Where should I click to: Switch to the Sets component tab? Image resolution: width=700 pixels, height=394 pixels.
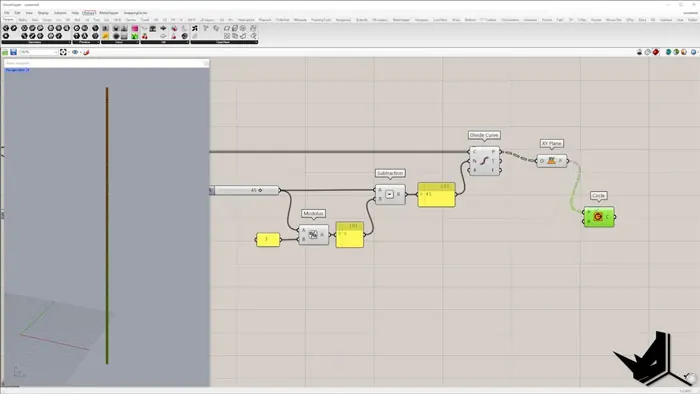(x=35, y=20)
